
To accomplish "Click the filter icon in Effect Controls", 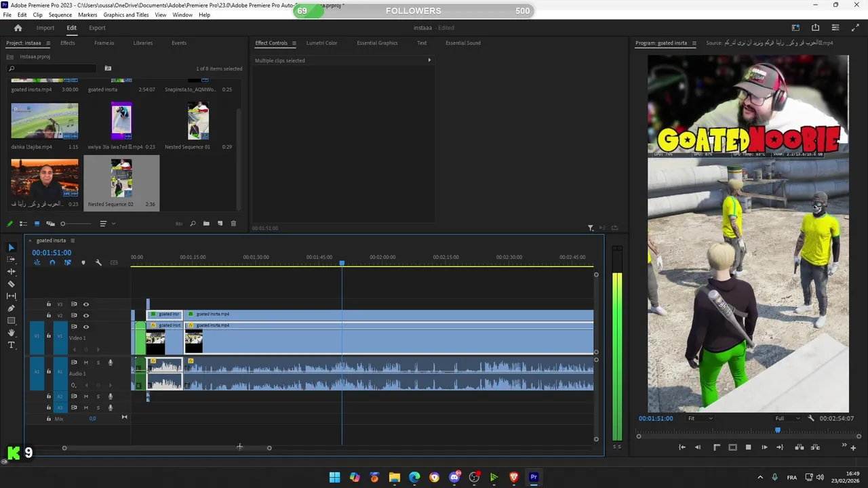I will pos(591,228).
